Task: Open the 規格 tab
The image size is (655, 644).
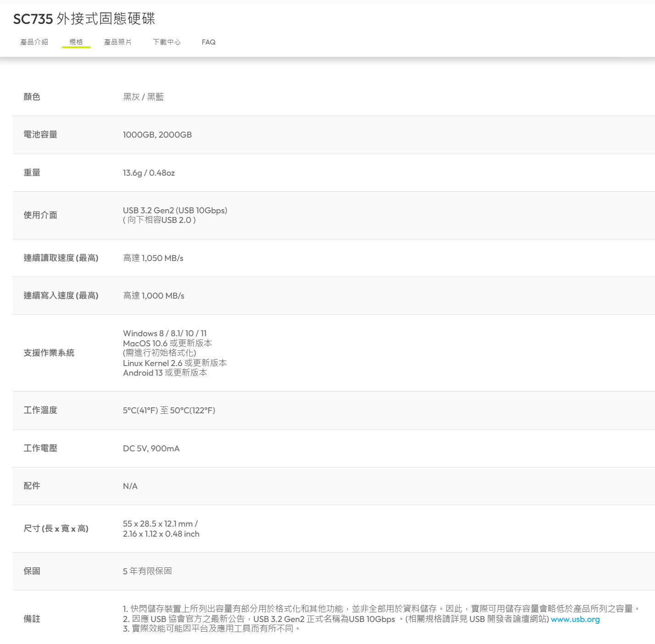Action: click(76, 41)
